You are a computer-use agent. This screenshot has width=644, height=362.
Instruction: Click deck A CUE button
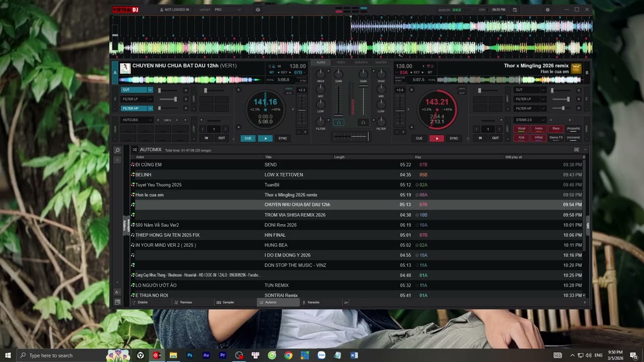[x=248, y=138]
